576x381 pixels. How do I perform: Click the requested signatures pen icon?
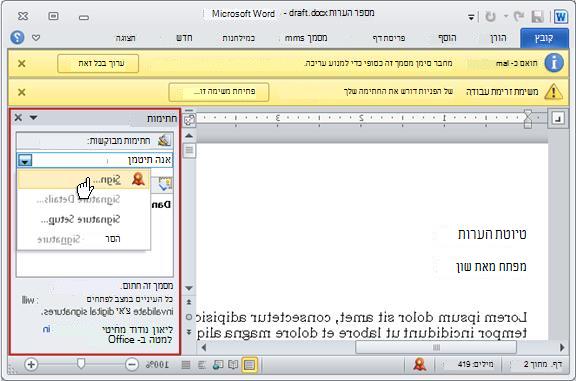coord(164,140)
